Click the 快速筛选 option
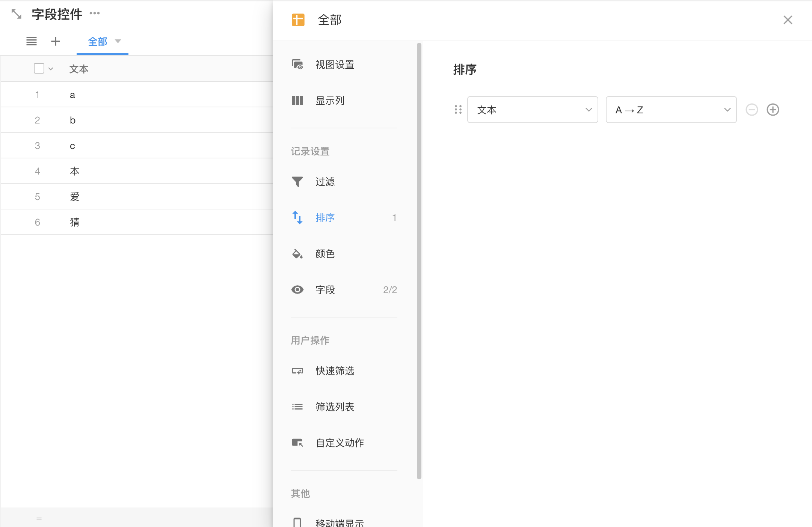The height and width of the screenshot is (527, 812). 334,371
